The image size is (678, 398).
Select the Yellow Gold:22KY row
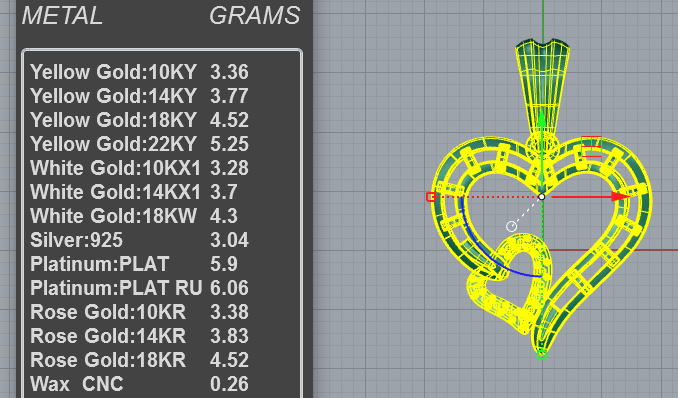coord(139,144)
